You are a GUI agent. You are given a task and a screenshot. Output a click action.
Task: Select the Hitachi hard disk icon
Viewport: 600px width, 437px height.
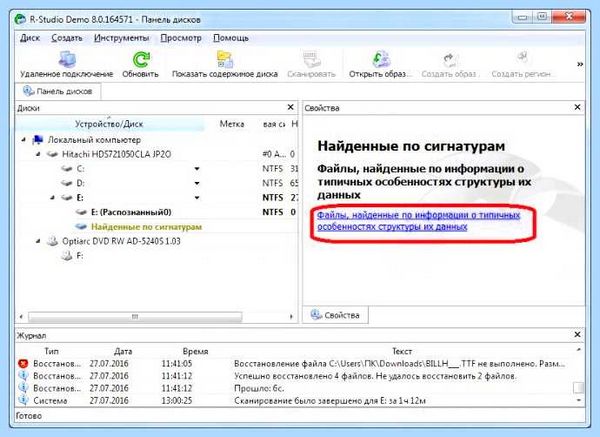coord(52,154)
